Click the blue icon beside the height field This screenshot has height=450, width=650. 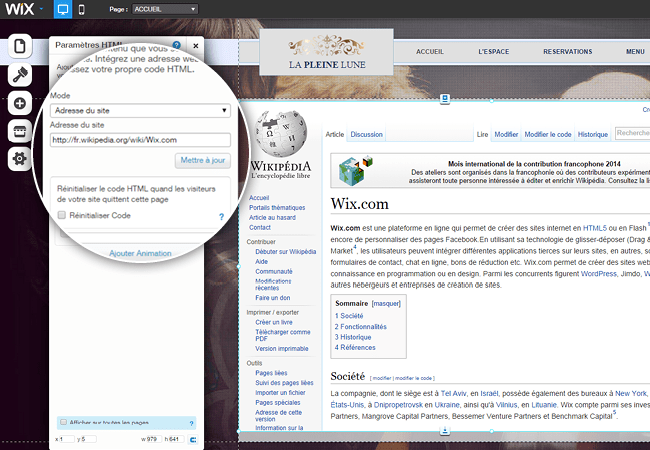193,439
